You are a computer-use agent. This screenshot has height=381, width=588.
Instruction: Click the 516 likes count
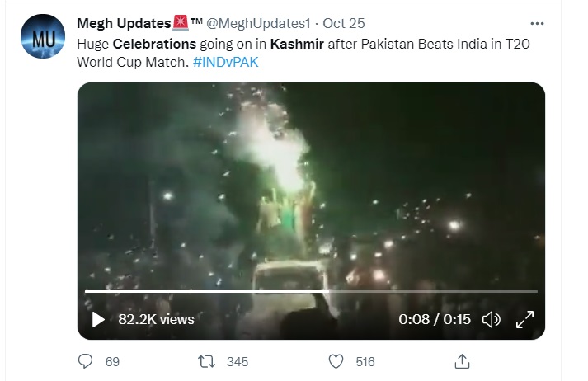click(364, 361)
